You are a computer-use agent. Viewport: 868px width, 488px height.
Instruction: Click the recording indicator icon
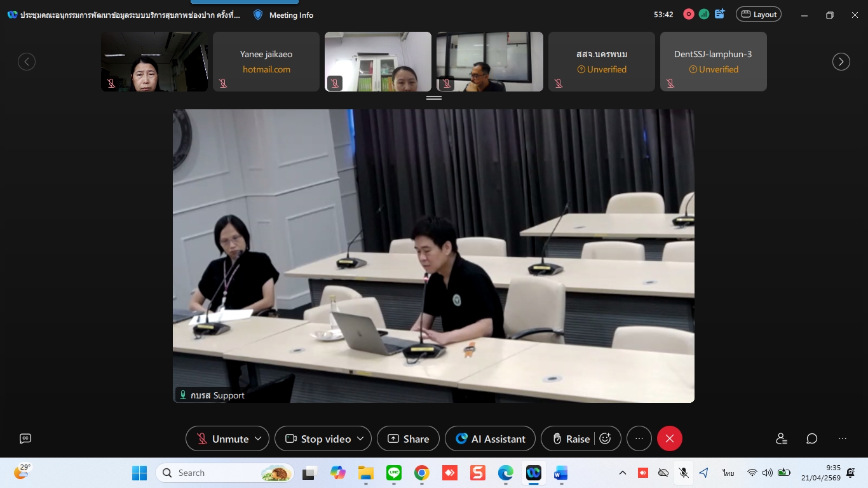pyautogui.click(x=689, y=14)
